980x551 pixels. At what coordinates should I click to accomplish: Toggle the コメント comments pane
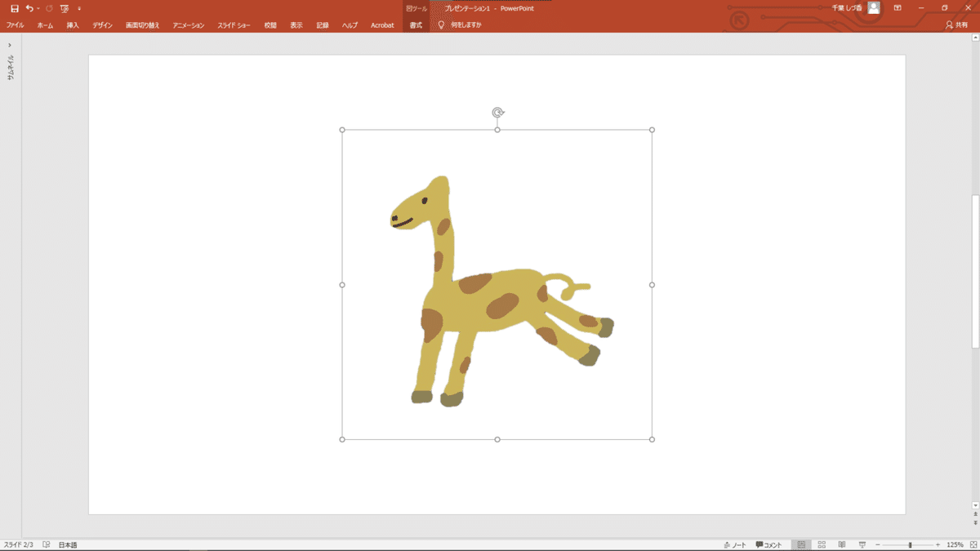(769, 544)
